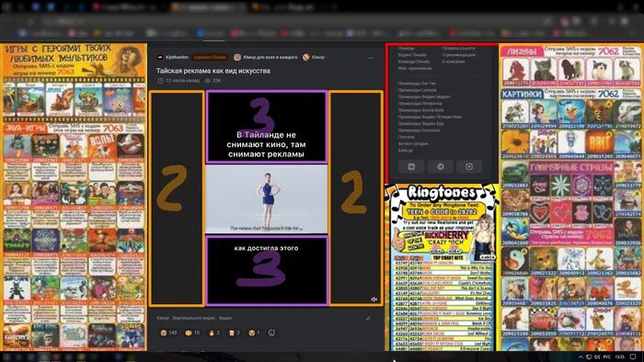The width and height of the screenshot is (644, 362).
Task: Open Постила footer link
Action: tap(407, 137)
